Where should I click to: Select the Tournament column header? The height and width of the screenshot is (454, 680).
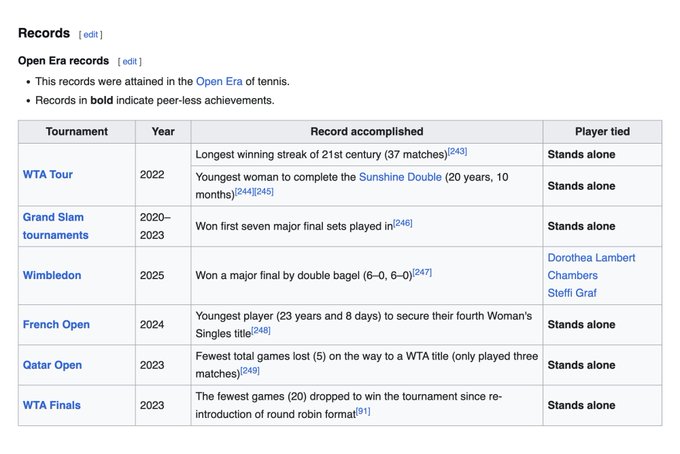77,131
